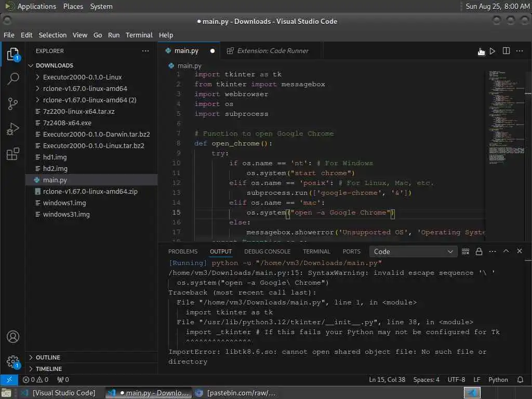Click LF end of line setting
The width and height of the screenshot is (532, 399).
(x=477, y=380)
